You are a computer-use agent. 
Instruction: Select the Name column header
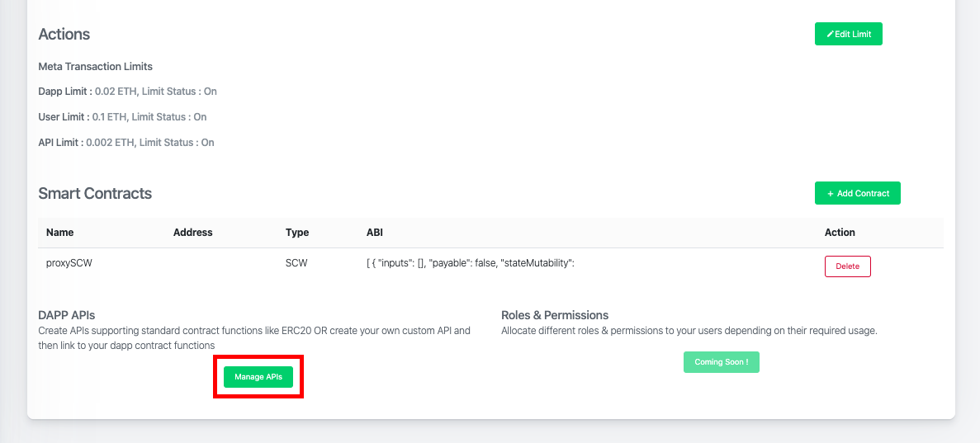click(x=60, y=233)
